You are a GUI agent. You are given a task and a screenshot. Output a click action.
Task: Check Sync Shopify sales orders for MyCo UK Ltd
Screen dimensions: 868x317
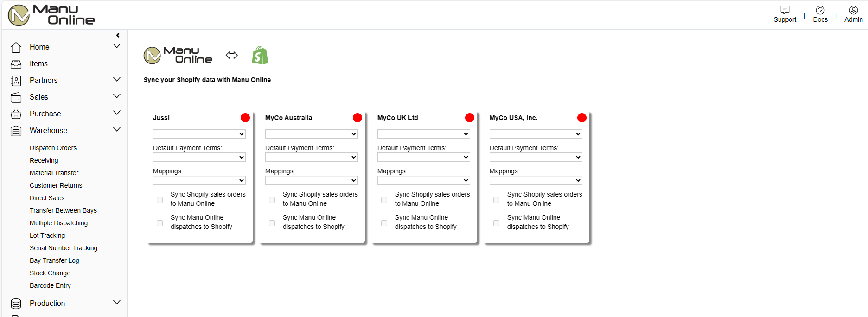click(384, 200)
